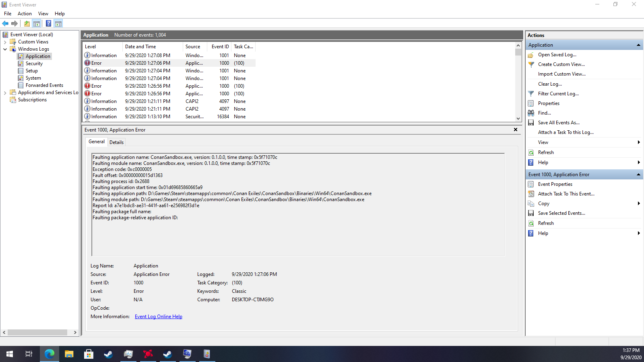
Task: Switch to the General tab
Action: (97, 142)
